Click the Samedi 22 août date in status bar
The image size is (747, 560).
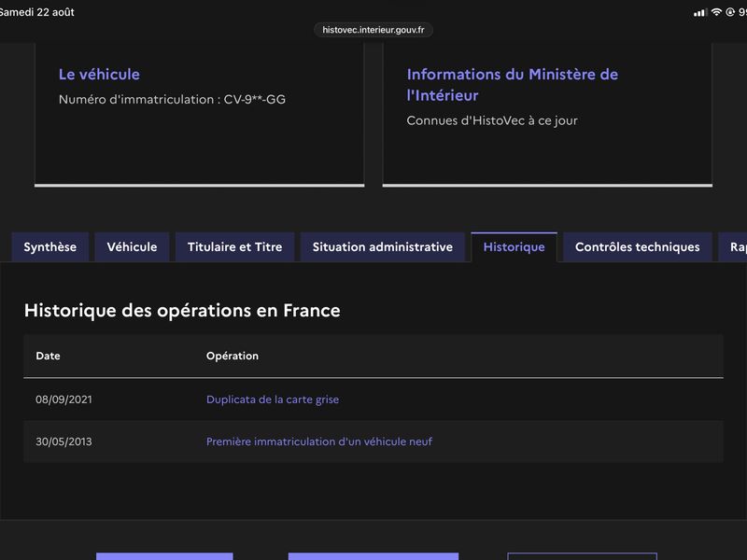(x=36, y=12)
